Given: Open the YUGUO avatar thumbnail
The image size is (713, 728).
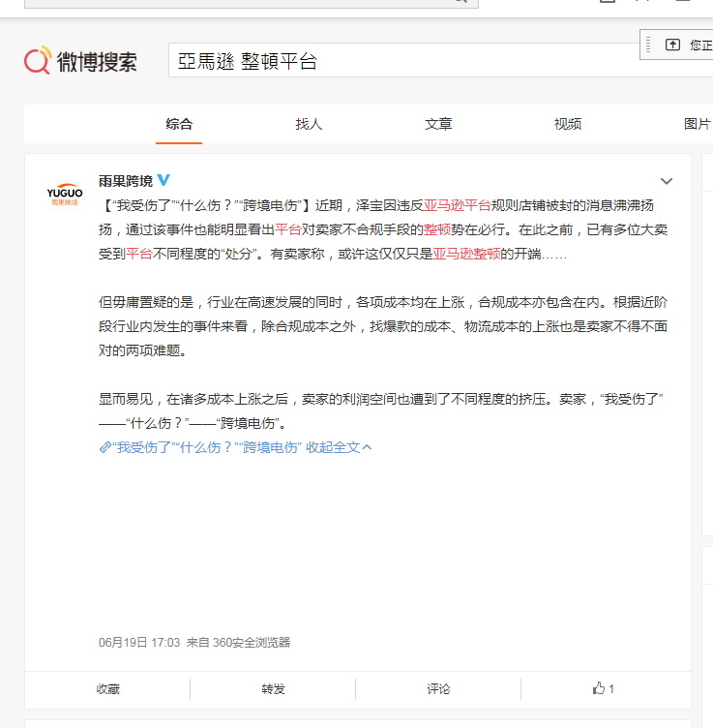Looking at the screenshot, I should [x=65, y=194].
